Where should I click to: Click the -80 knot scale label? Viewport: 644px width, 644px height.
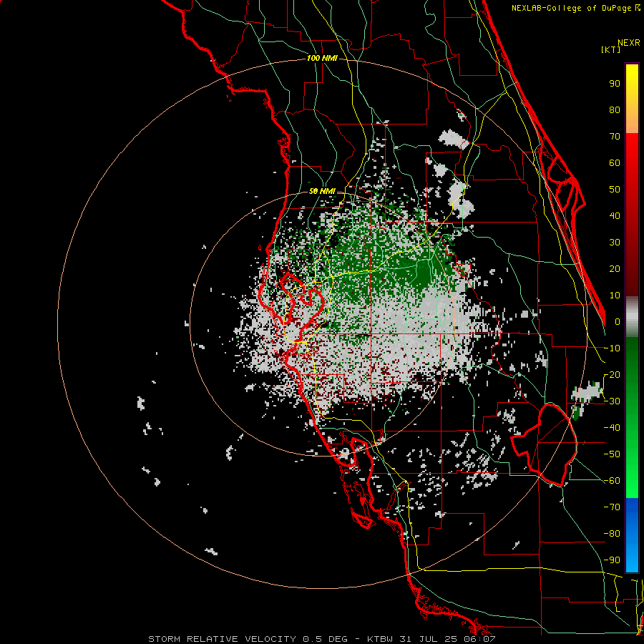[612, 534]
